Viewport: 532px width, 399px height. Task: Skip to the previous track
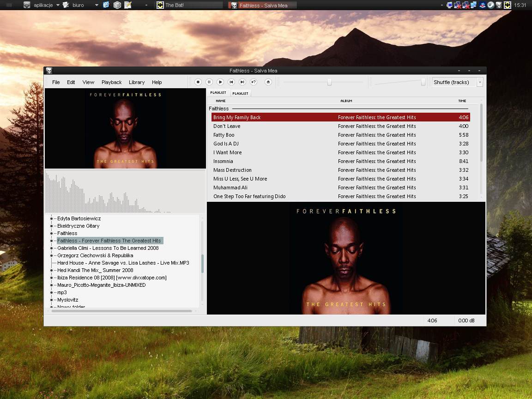pos(231,82)
